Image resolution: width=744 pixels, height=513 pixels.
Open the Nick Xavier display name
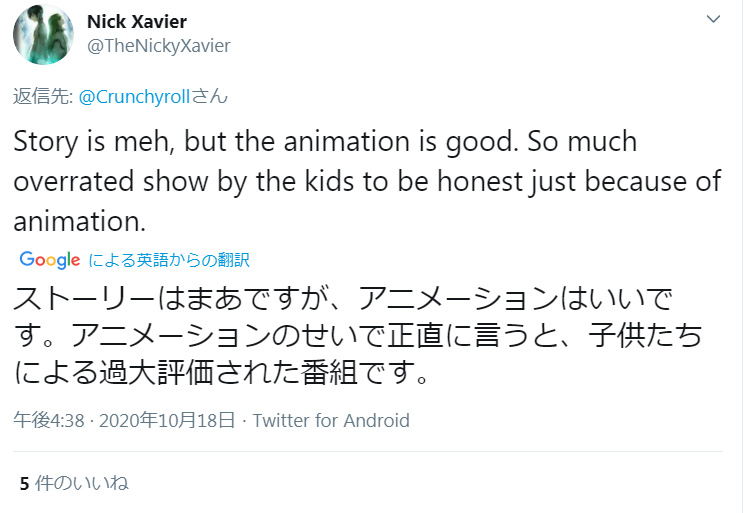(x=137, y=22)
